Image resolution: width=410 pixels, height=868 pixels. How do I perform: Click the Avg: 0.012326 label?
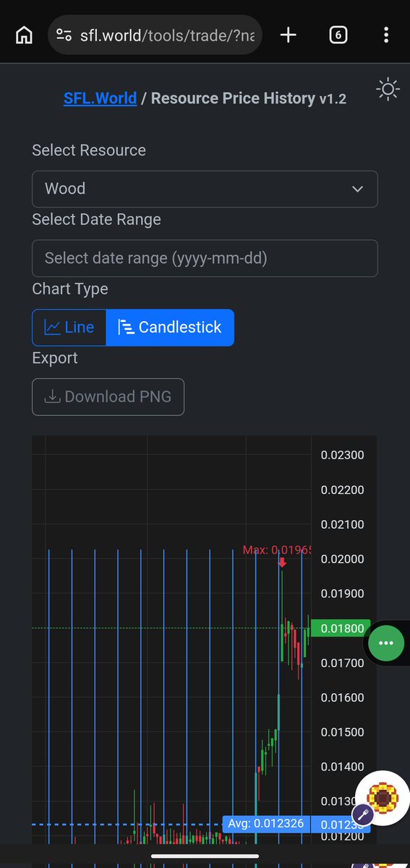[266, 824]
